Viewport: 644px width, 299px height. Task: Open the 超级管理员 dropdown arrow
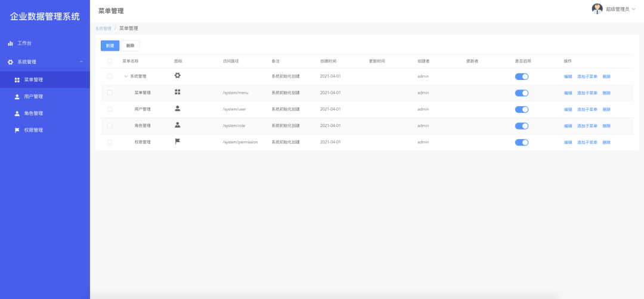click(x=633, y=9)
